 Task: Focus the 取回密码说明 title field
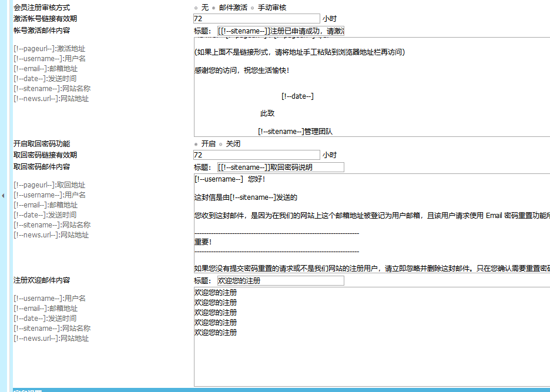[280, 167]
